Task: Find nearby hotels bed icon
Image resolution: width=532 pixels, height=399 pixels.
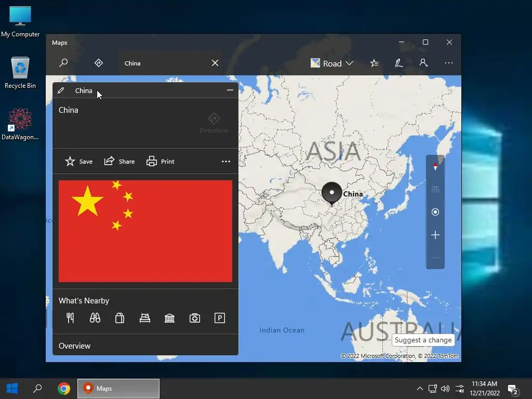Action: click(145, 318)
